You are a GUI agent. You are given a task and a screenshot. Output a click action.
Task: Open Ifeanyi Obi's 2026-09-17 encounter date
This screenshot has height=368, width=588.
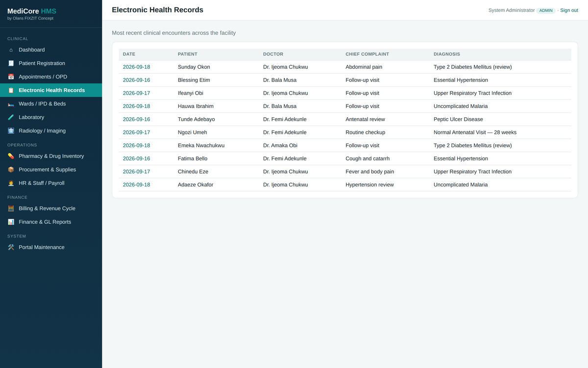click(136, 93)
